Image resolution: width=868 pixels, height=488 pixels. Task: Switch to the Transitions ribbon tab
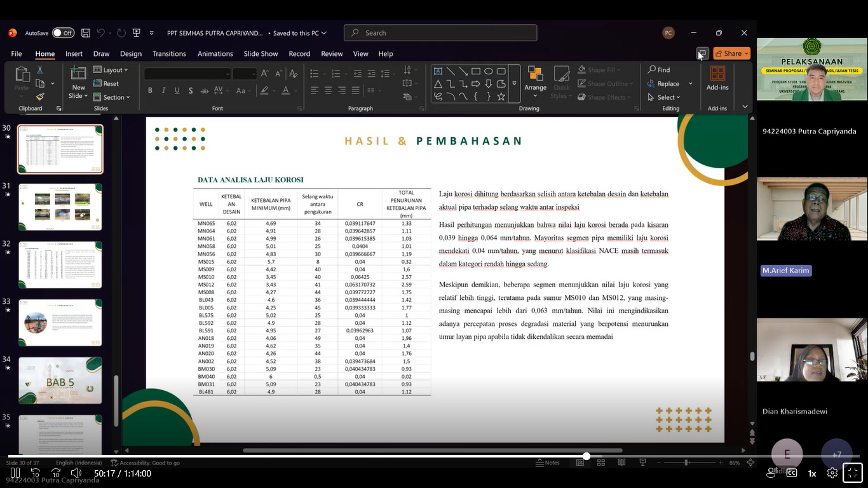tap(169, 54)
